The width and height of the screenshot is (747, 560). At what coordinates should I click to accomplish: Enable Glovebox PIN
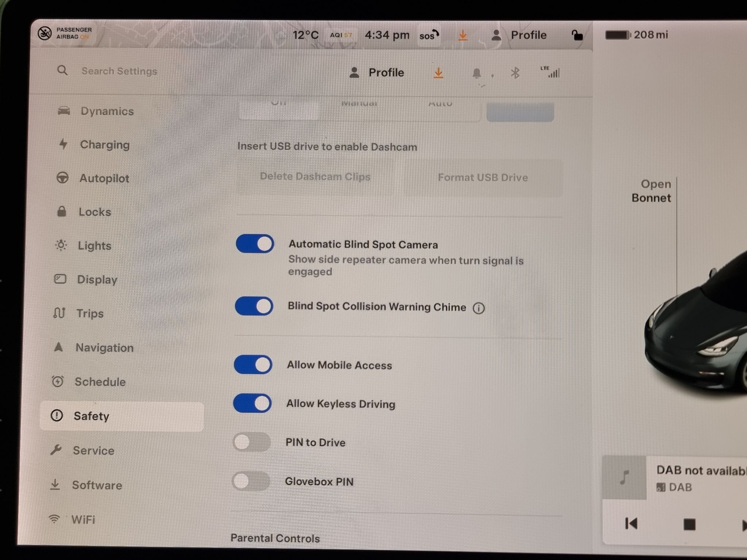point(251,481)
